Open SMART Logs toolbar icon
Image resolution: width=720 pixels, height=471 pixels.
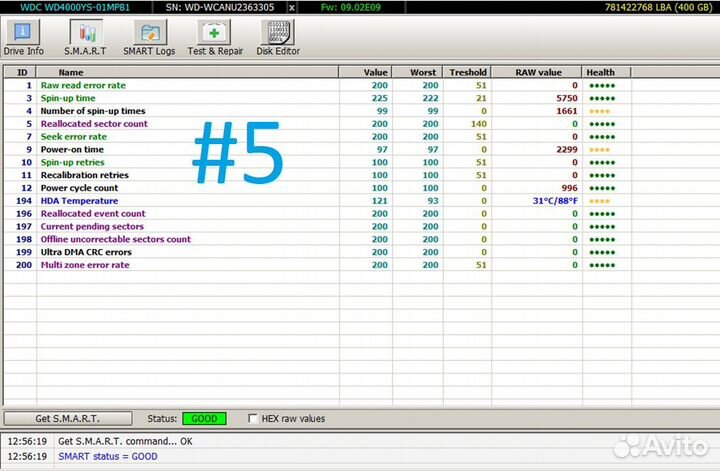(x=149, y=37)
